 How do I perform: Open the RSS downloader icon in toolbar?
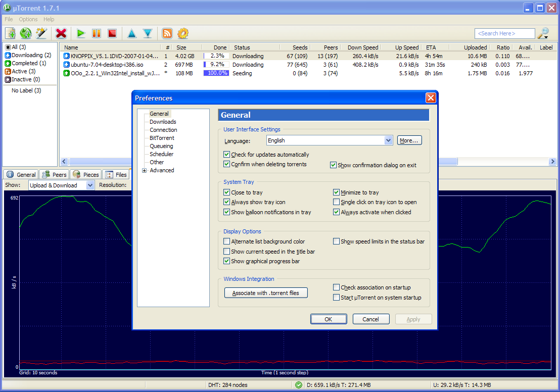(167, 33)
